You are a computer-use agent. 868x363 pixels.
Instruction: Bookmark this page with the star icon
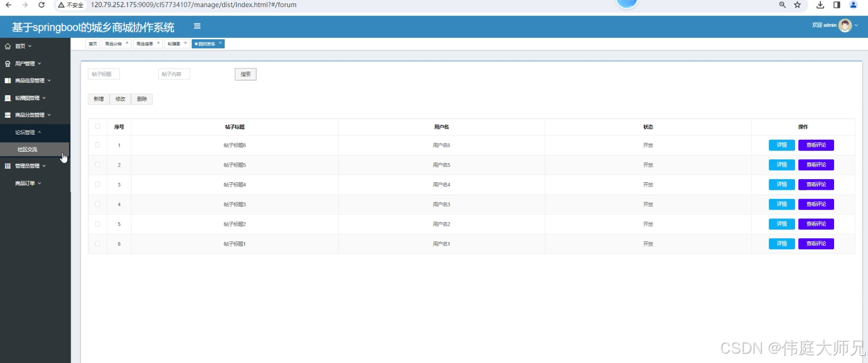(x=797, y=5)
